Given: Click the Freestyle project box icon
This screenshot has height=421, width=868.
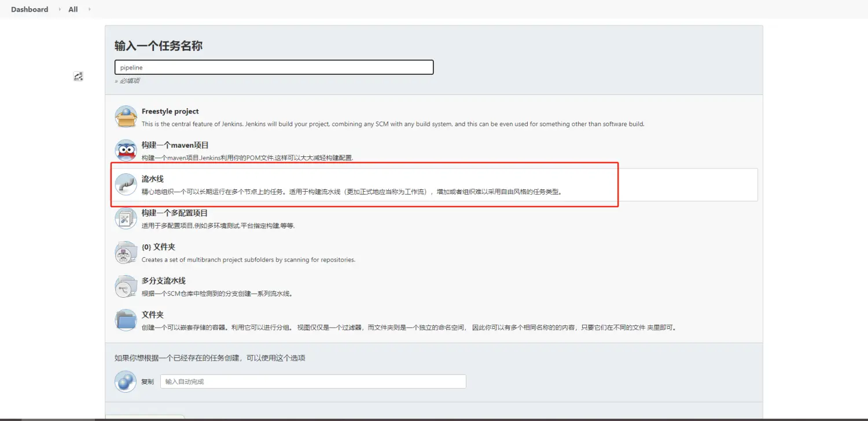Looking at the screenshot, I should pyautogui.click(x=126, y=117).
